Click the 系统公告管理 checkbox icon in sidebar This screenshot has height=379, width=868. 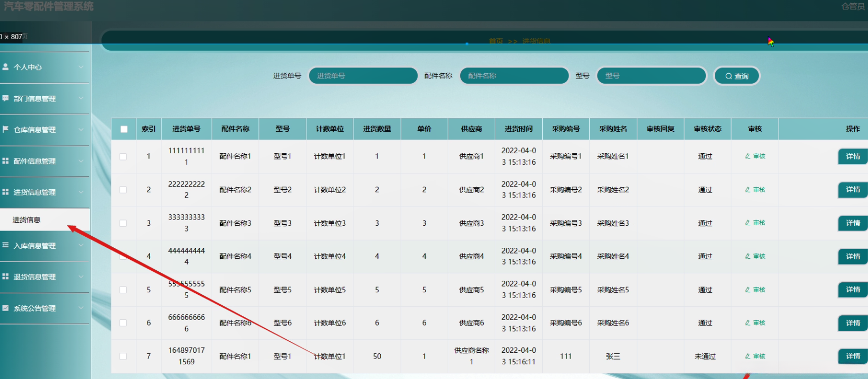5,308
